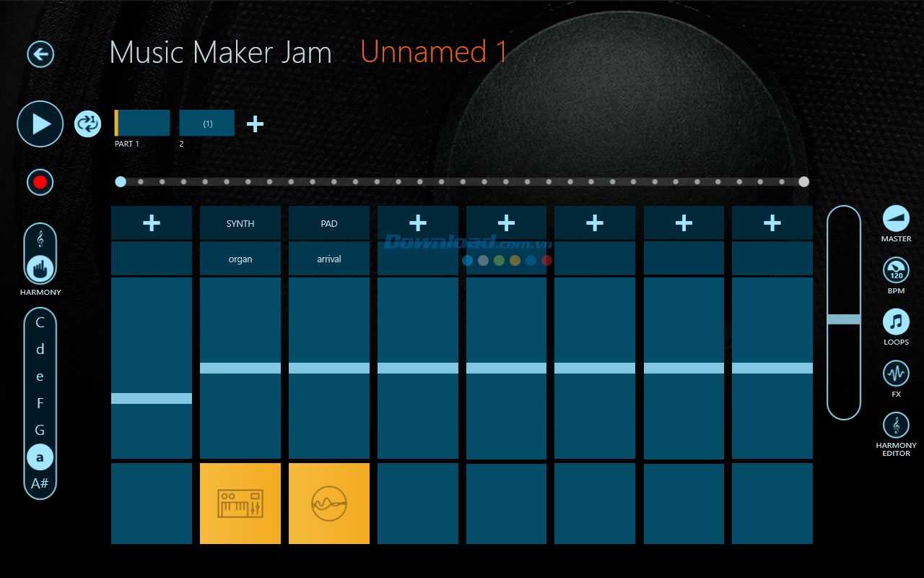The image size is (924, 578).
Task: Toggle the pad waveform tile
Action: (329, 504)
